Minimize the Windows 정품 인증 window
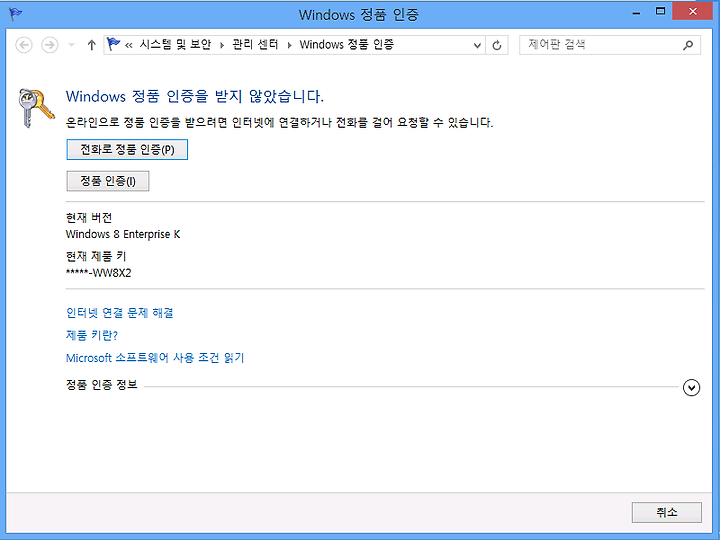Image resolution: width=720 pixels, height=540 pixels. point(636,13)
